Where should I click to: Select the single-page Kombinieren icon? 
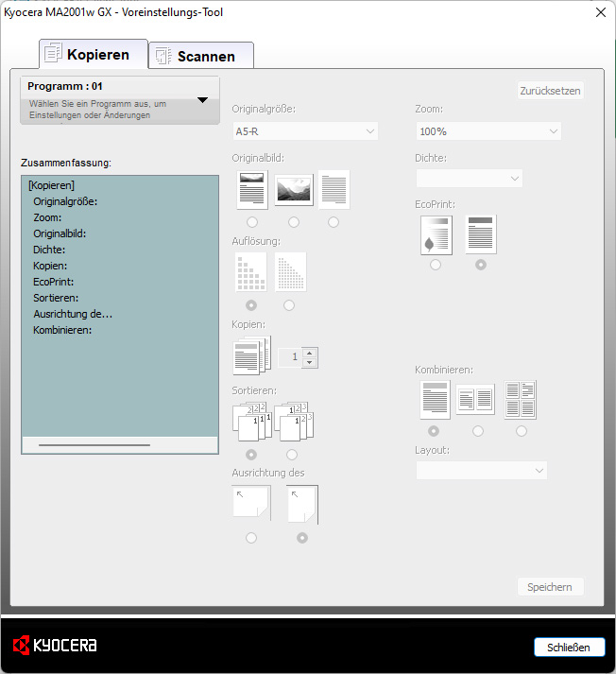tap(435, 400)
